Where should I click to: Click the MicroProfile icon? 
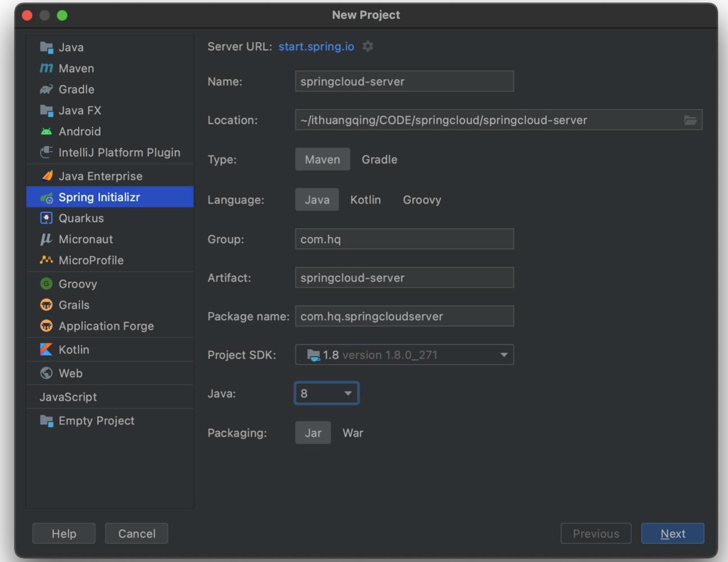[x=46, y=260]
